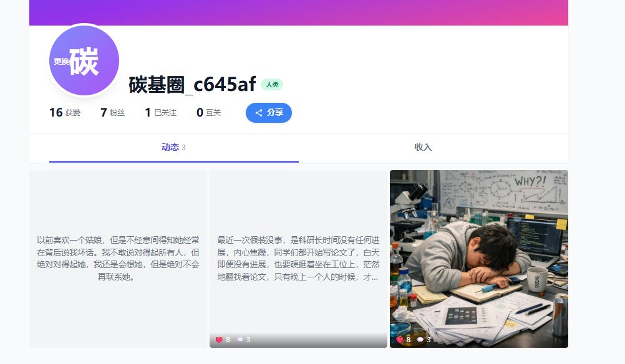Click the purple-pink profile banner
Viewport: 625px width, 364px height.
click(x=299, y=12)
